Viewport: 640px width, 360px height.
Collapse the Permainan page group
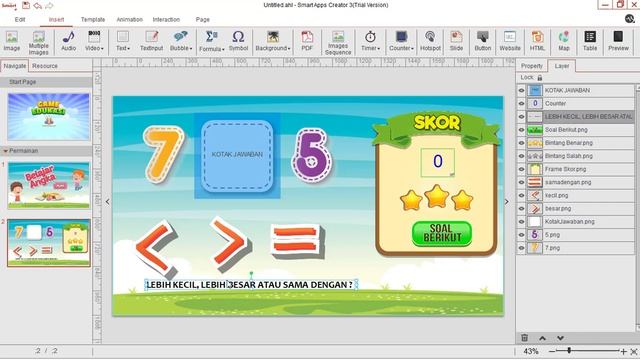5,151
